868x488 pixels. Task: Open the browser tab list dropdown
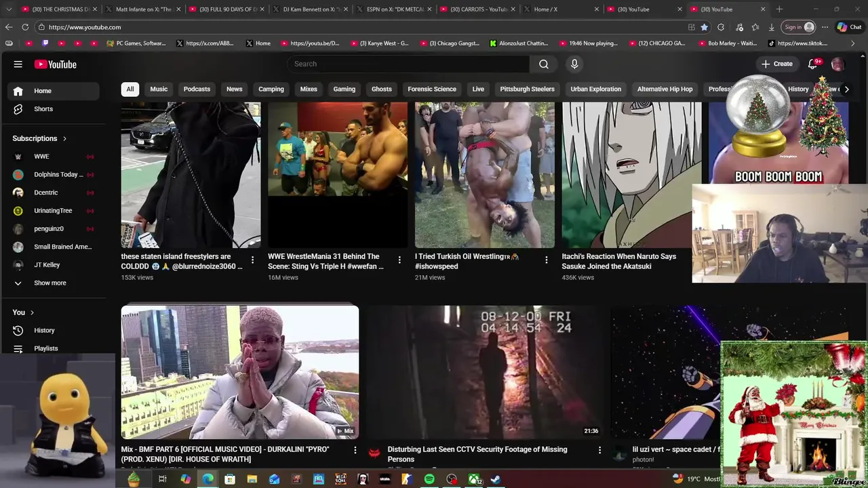[9, 9]
